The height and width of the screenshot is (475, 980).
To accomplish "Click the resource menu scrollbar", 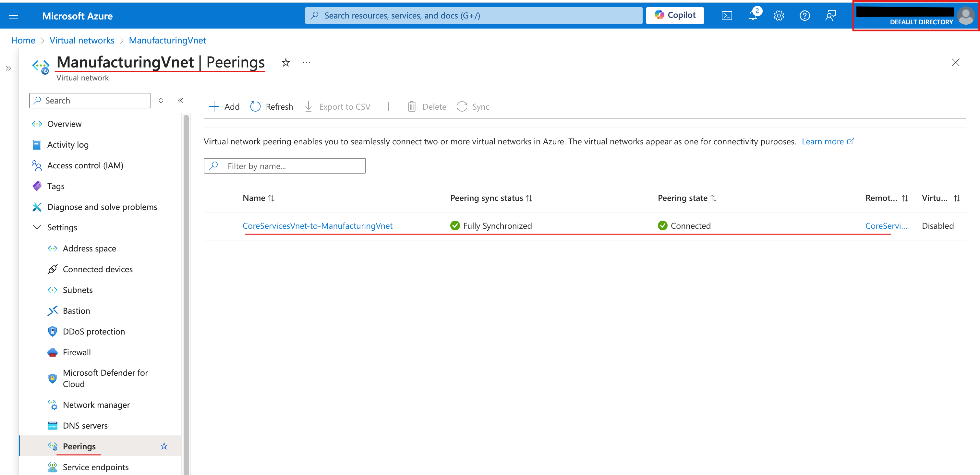I will [x=186, y=294].
